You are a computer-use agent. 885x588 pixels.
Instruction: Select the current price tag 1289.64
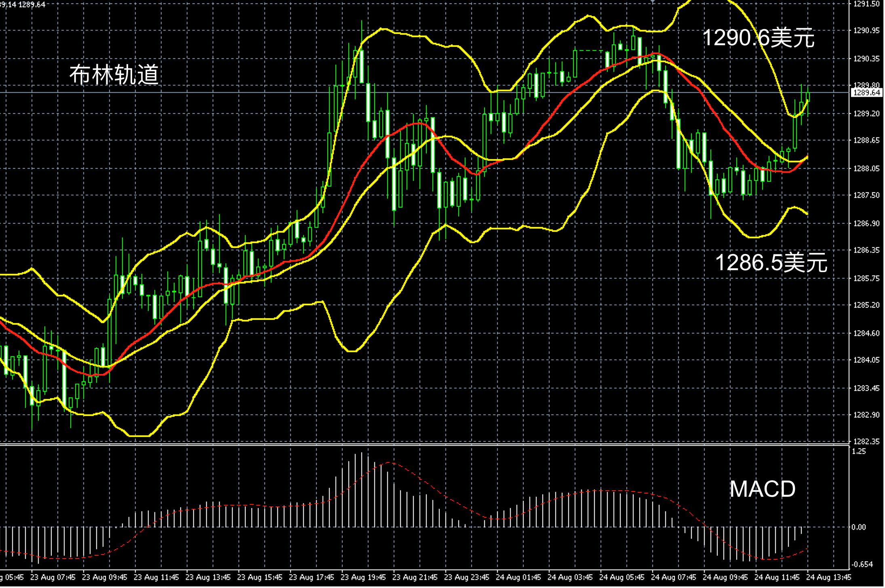point(866,93)
